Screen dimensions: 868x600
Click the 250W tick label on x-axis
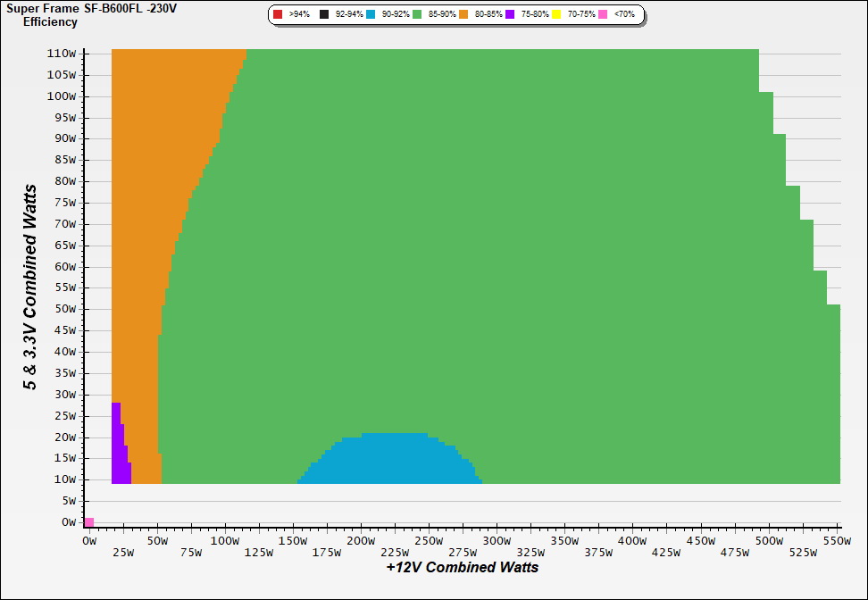429,541
